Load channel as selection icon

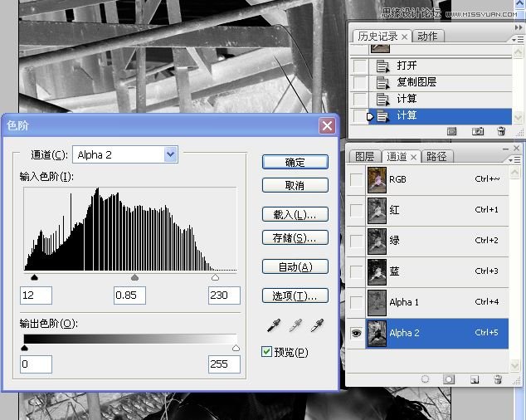[x=425, y=379]
